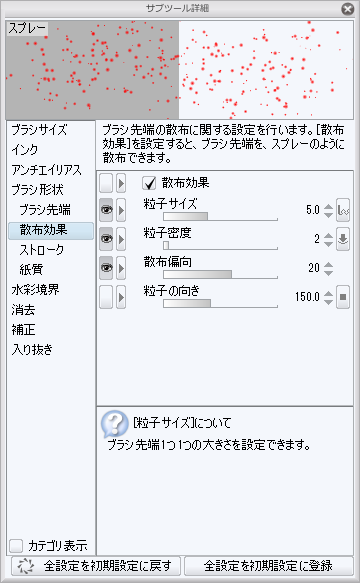Click reset icon on 全設定を初期設定に戻す
Screen dimensions: 360x583
pos(25,566)
